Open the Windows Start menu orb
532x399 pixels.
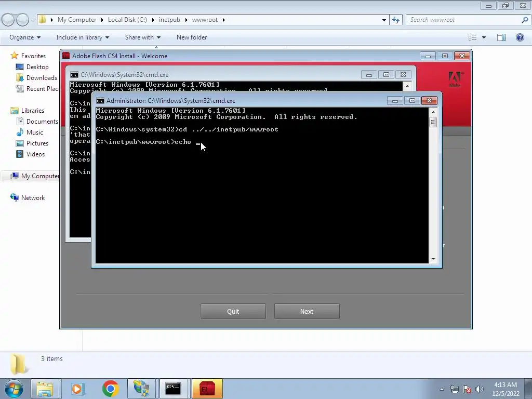[x=14, y=389]
